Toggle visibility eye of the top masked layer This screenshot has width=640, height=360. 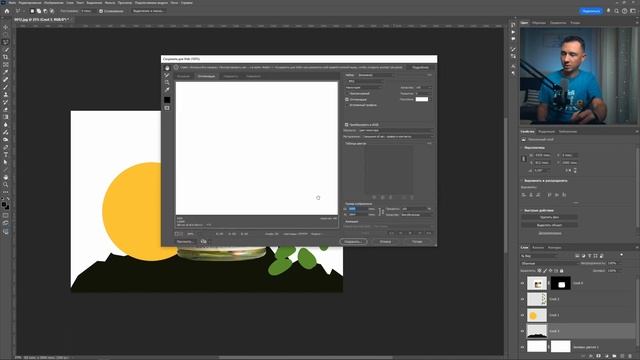point(522,283)
